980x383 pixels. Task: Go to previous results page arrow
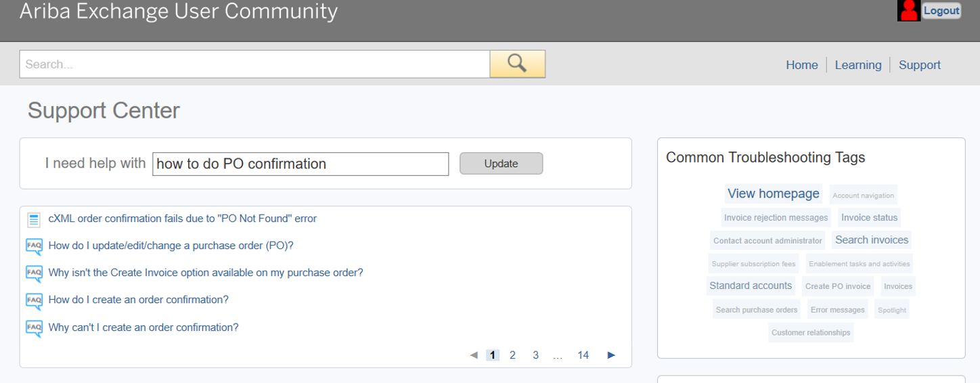coord(474,355)
